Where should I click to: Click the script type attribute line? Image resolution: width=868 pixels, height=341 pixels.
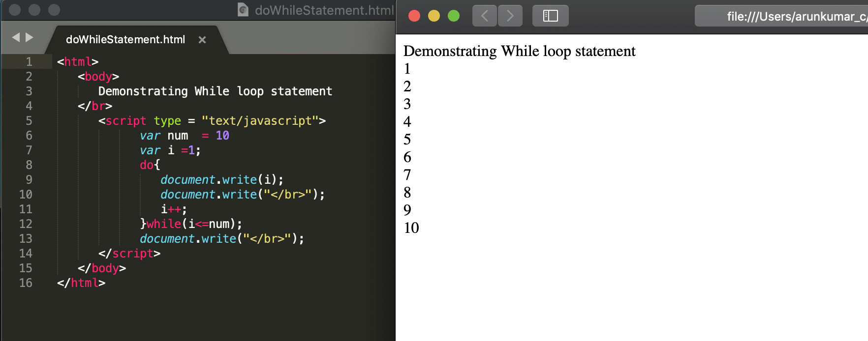[x=212, y=121]
